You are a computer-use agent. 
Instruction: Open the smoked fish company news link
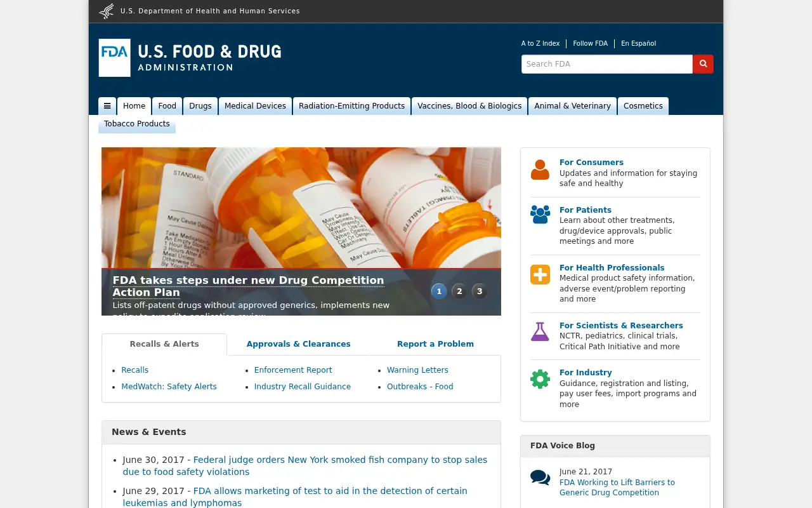305,466
